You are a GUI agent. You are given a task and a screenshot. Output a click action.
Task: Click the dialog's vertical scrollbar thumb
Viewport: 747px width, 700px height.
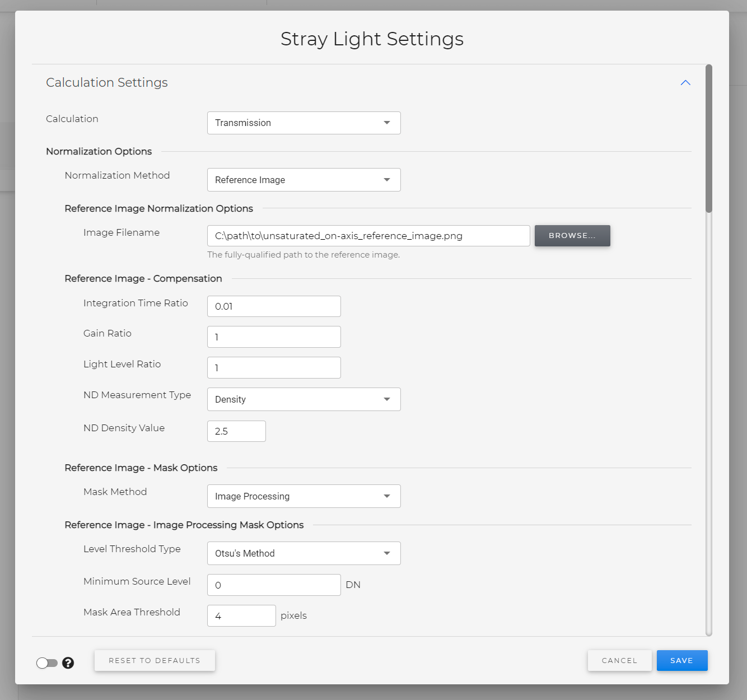709,139
